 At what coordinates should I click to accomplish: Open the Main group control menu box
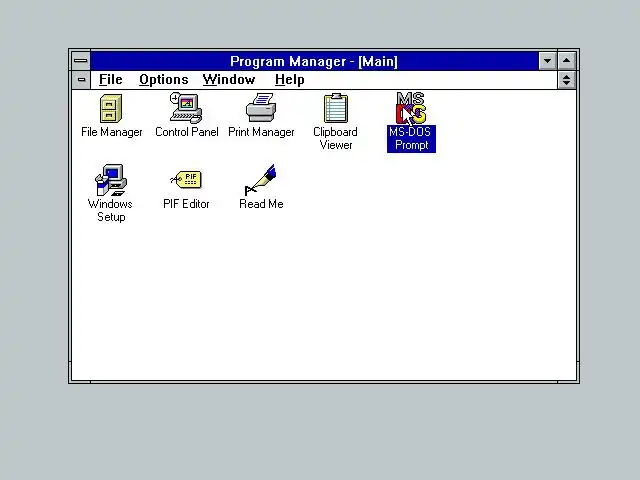[81, 80]
